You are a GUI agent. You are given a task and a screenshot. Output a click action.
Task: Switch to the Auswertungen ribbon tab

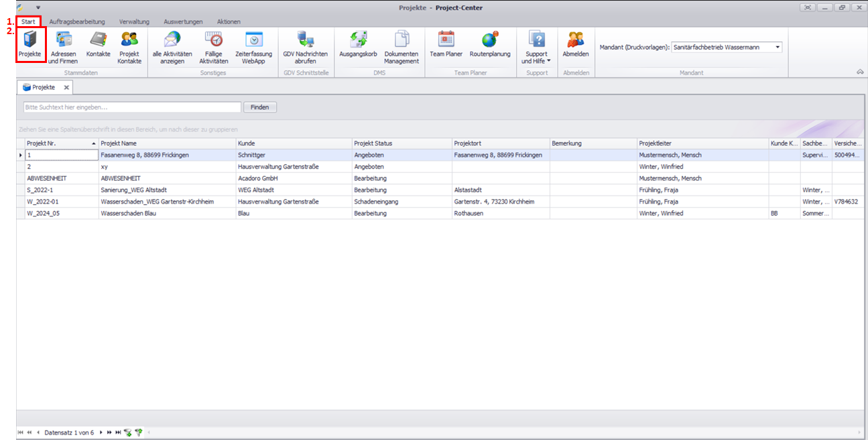(183, 22)
